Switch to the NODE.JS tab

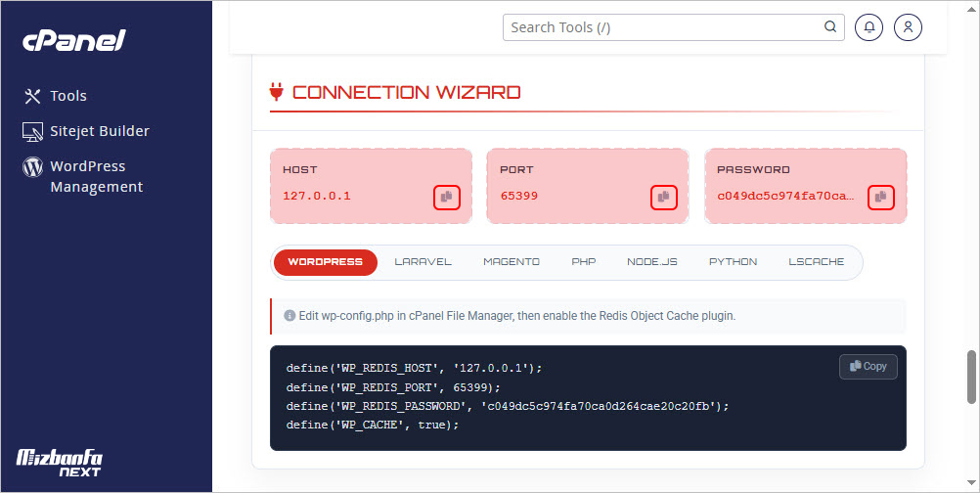[652, 262]
